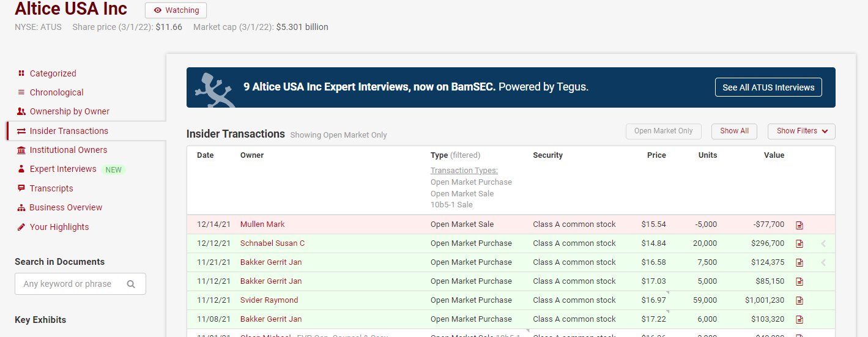Click the Owner column header
The image size is (868, 337).
pyautogui.click(x=252, y=155)
